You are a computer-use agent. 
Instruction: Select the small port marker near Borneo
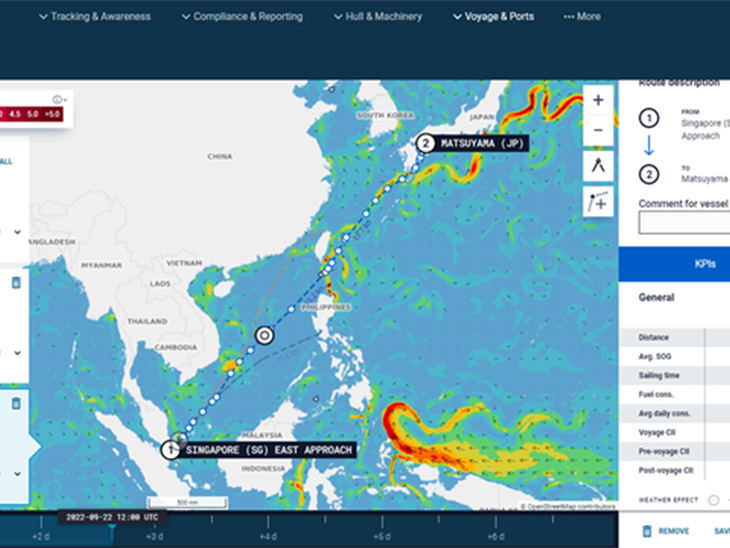tap(316, 399)
